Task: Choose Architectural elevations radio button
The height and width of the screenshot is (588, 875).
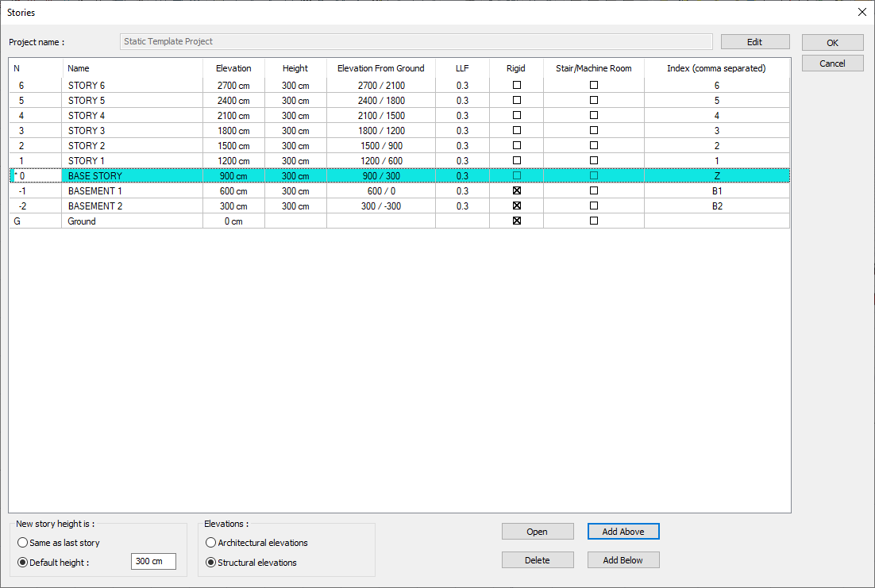Action: pyautogui.click(x=210, y=543)
